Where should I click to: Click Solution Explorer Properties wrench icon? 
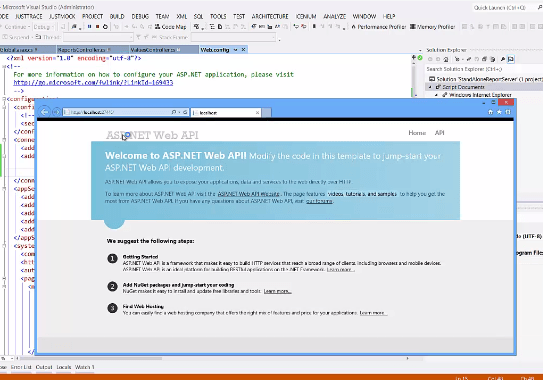click(502, 59)
